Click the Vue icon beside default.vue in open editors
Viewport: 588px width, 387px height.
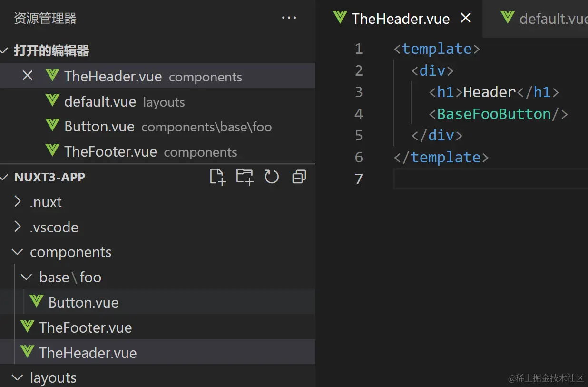[x=52, y=101]
